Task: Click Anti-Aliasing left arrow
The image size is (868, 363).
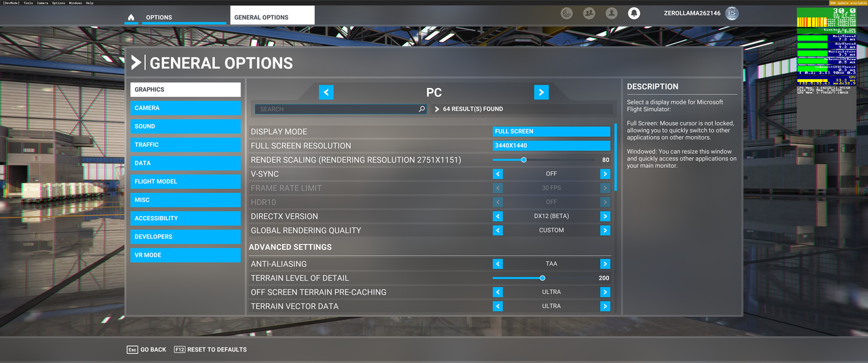Action: click(x=498, y=264)
